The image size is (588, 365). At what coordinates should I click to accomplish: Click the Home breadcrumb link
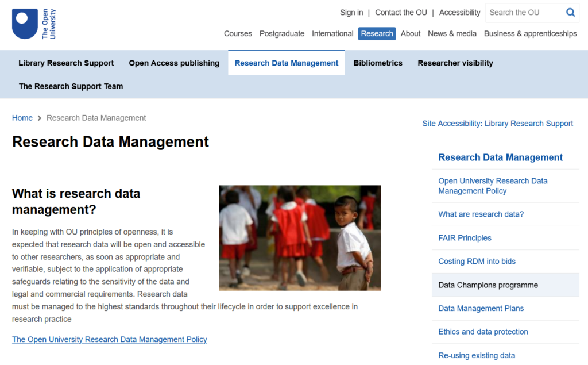click(22, 118)
